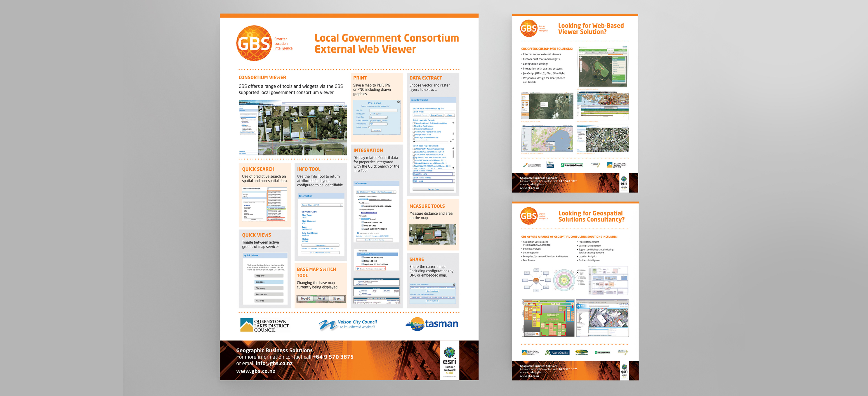The width and height of the screenshot is (868, 396).
Task: Select the Services quick view
Action: click(269, 282)
